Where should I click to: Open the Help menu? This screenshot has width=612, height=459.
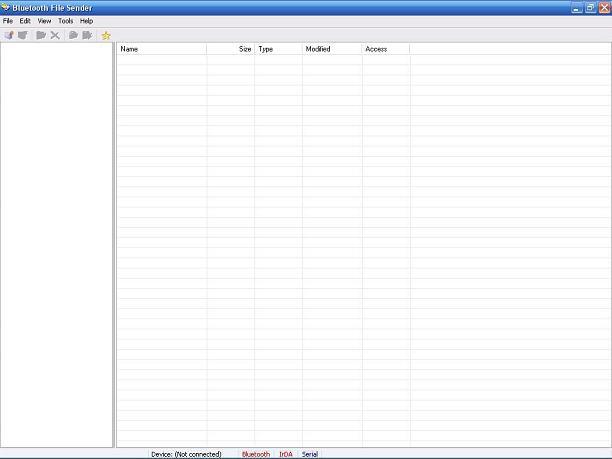point(86,21)
